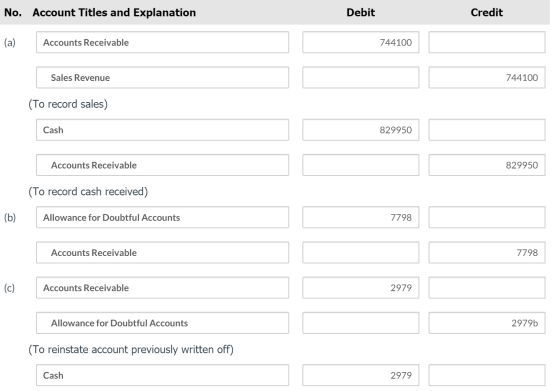This screenshot has width=560, height=391.
Task: Select indented Allowance for Doubtful Accounts field
Action: tap(162, 323)
